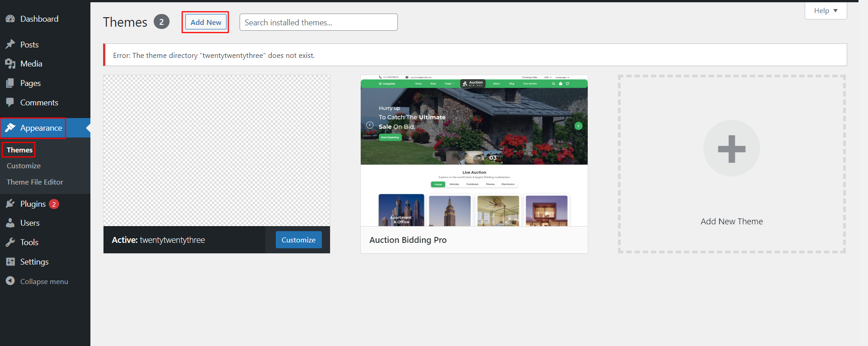The height and width of the screenshot is (346, 868).
Task: Select the Auction Bidding Pro theme thumbnail
Action: [474, 151]
